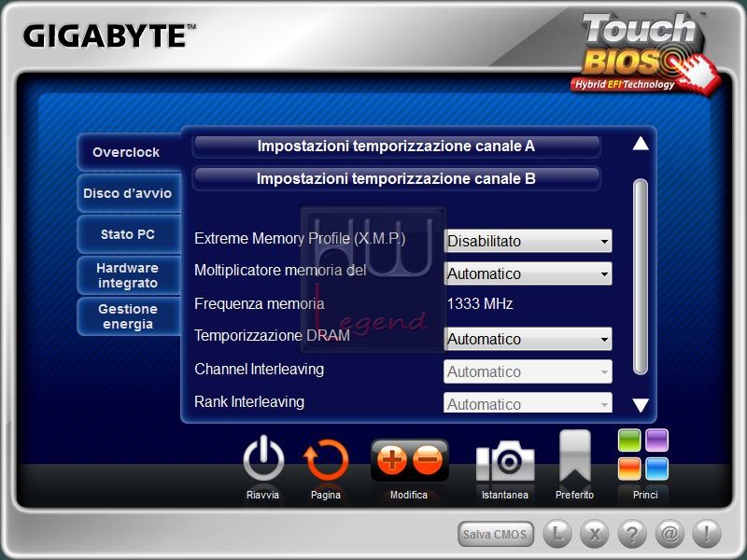
Task: Click the 1333 MHz frequency value
Action: (480, 304)
